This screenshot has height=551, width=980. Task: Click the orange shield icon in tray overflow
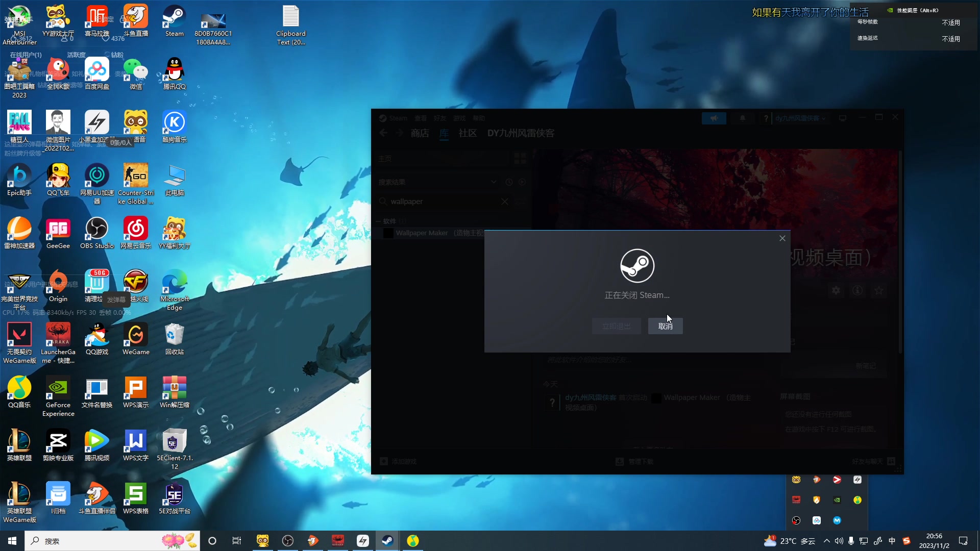(817, 500)
